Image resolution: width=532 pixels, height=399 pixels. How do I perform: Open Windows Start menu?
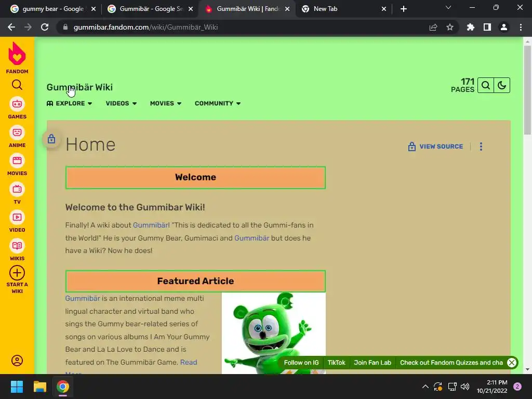[17, 387]
